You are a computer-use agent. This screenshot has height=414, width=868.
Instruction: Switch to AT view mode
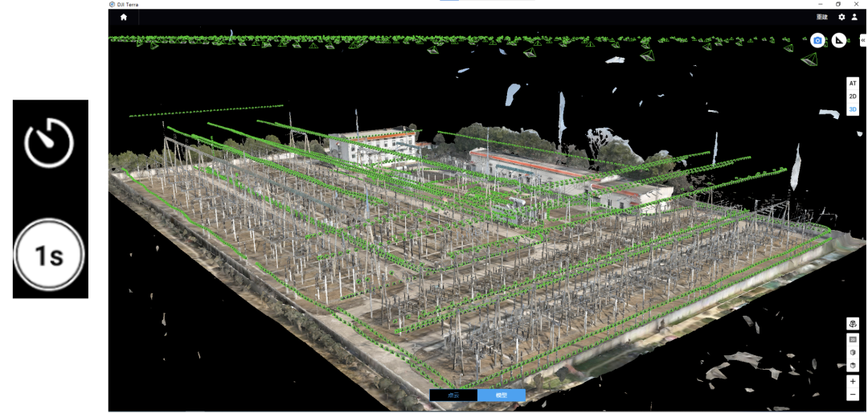[853, 83]
